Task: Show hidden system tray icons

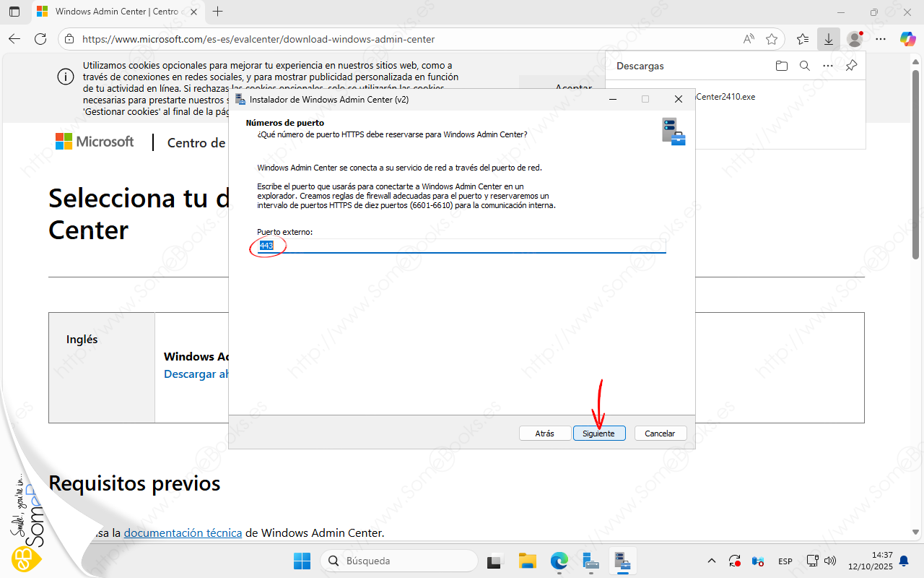Action: tap(712, 561)
